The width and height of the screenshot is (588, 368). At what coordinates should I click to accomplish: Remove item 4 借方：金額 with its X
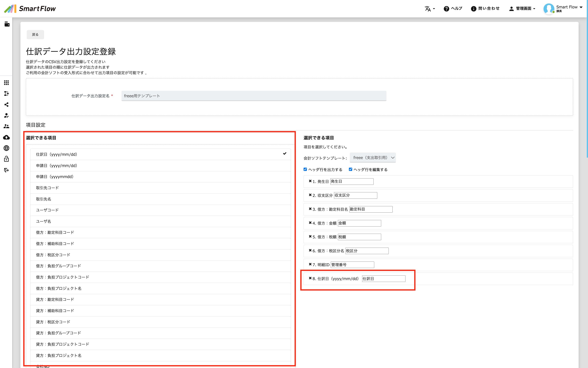coord(310,223)
